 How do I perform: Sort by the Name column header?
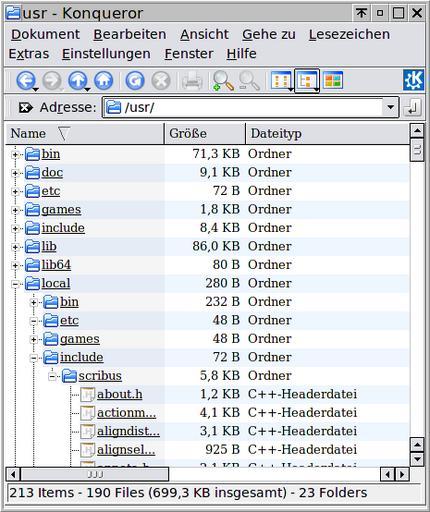(85, 134)
